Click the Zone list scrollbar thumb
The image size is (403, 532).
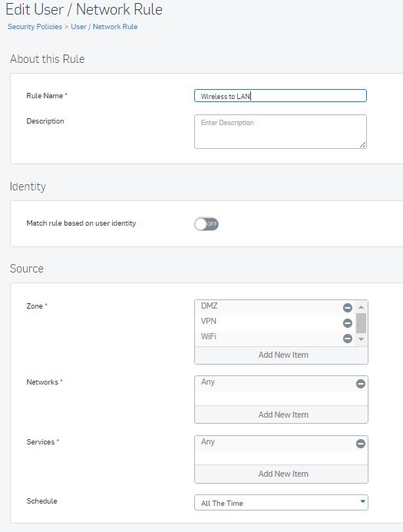[361, 323]
